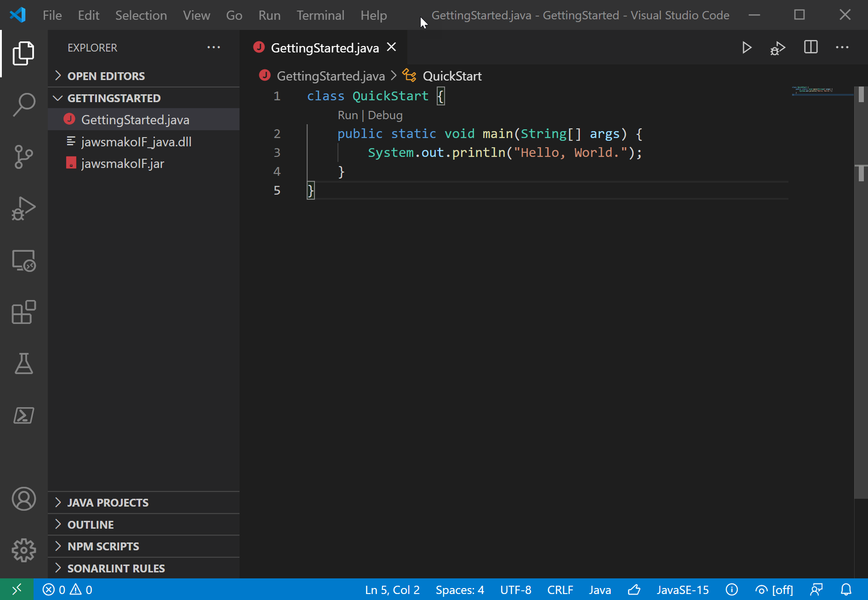Collapse the GETTINGSTARTED folder section
The image size is (868, 600).
coord(114,98)
